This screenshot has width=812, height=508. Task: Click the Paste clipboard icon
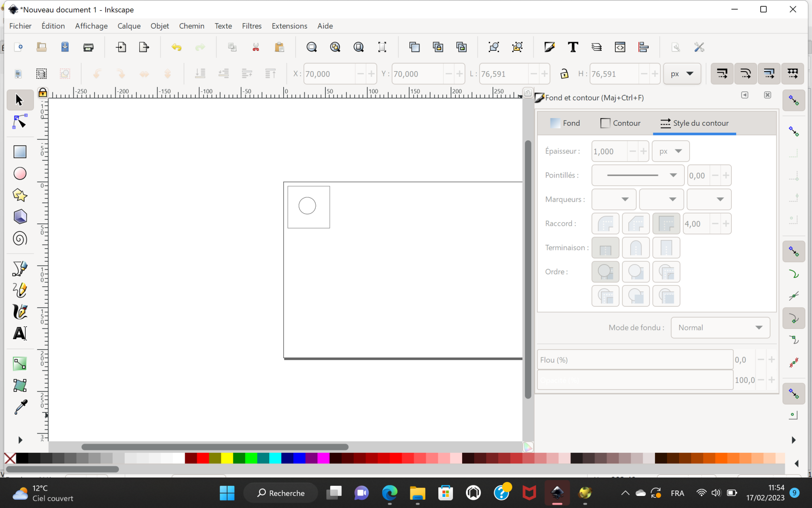point(279,47)
